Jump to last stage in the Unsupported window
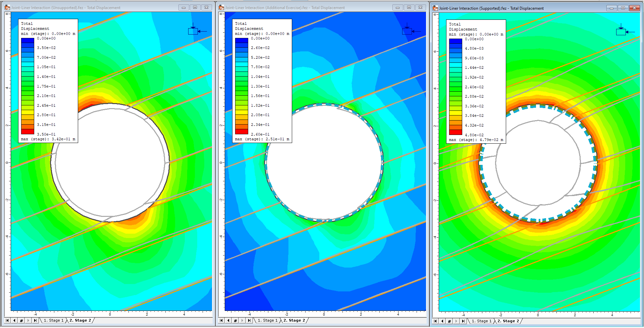 pos(35,320)
